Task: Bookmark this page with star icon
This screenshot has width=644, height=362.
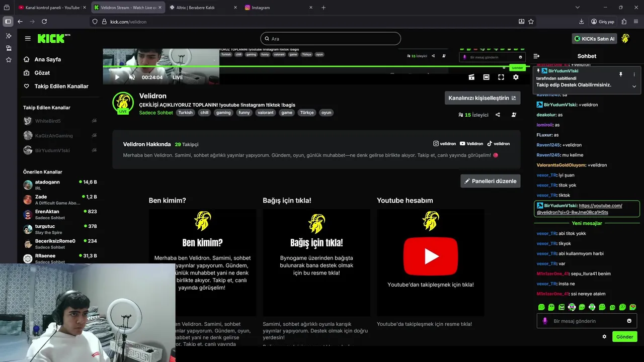Action: [x=531, y=22]
